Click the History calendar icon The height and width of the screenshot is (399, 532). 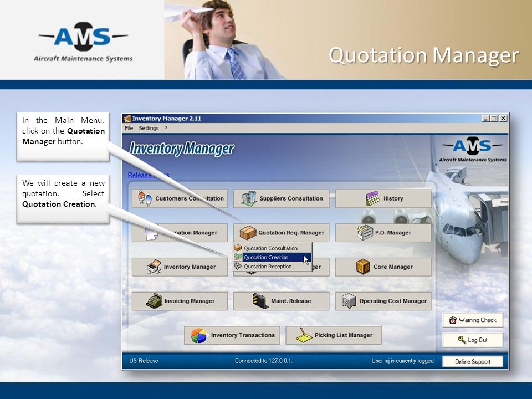pyautogui.click(x=373, y=198)
